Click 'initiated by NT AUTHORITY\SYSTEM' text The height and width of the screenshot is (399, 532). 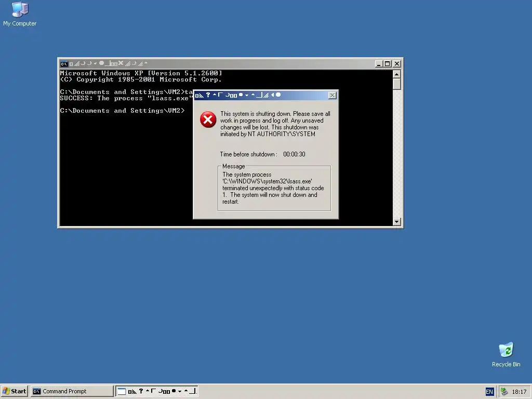tap(268, 134)
